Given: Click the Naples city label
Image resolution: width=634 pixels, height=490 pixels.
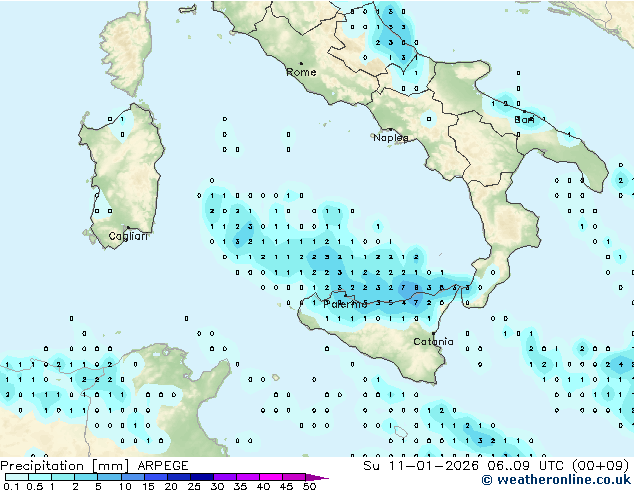Looking at the screenshot, I should pos(391,138).
